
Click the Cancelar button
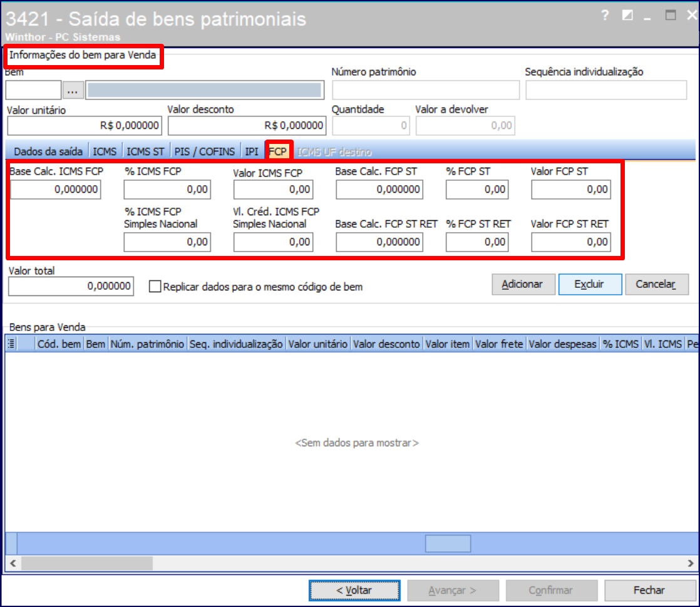tap(656, 284)
